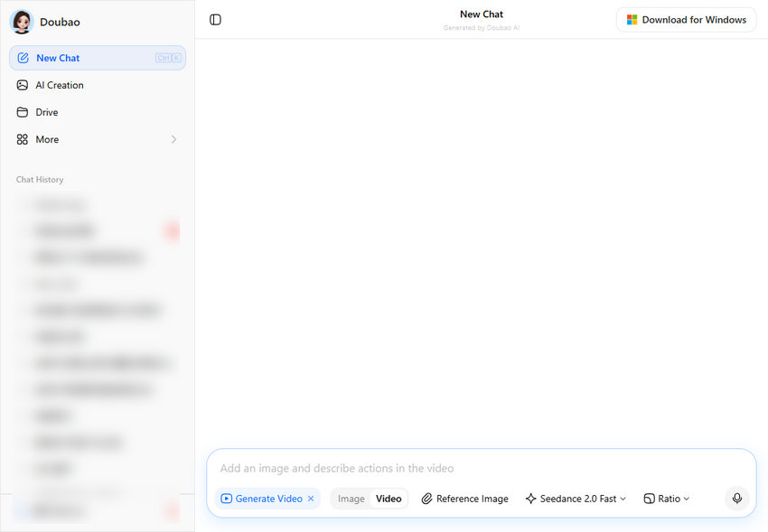Switch the generation mode to Image

(351, 498)
